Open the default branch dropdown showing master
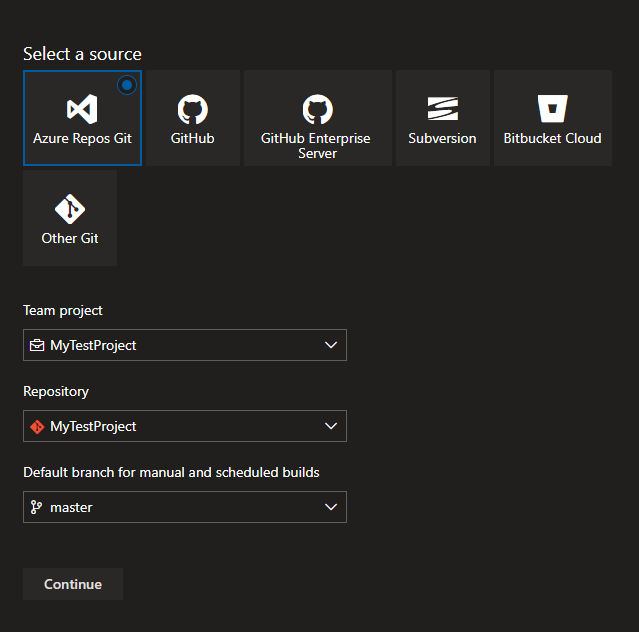Viewport: 639px width, 632px height. click(x=185, y=507)
